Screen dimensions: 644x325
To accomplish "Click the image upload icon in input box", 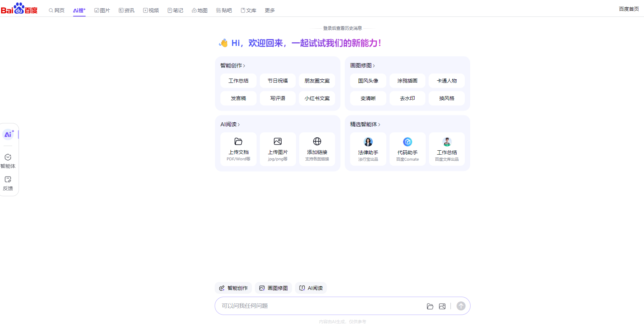I will [442, 306].
